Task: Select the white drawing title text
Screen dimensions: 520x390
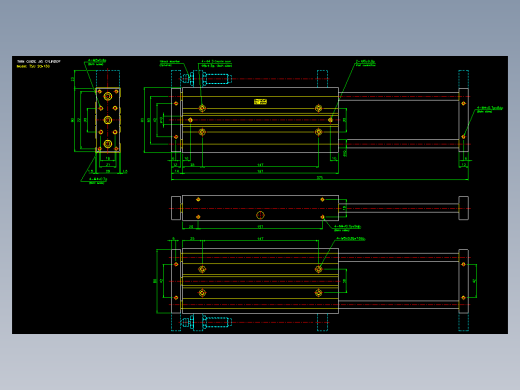Action: [x=39, y=62]
